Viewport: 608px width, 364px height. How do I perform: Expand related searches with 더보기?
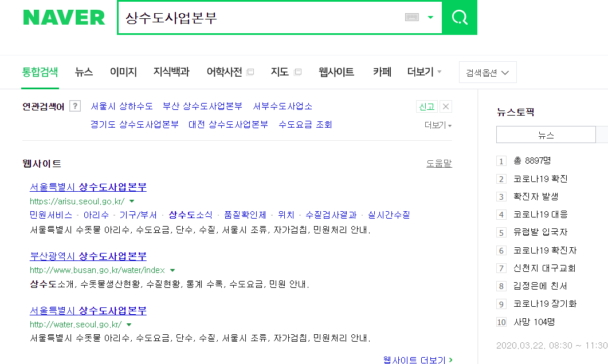click(438, 125)
